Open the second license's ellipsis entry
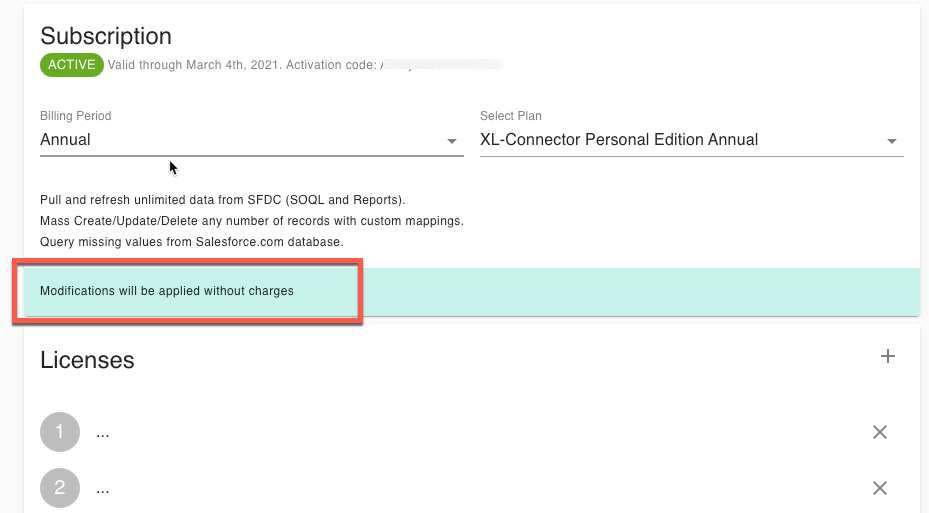The image size is (929, 513). 102,489
